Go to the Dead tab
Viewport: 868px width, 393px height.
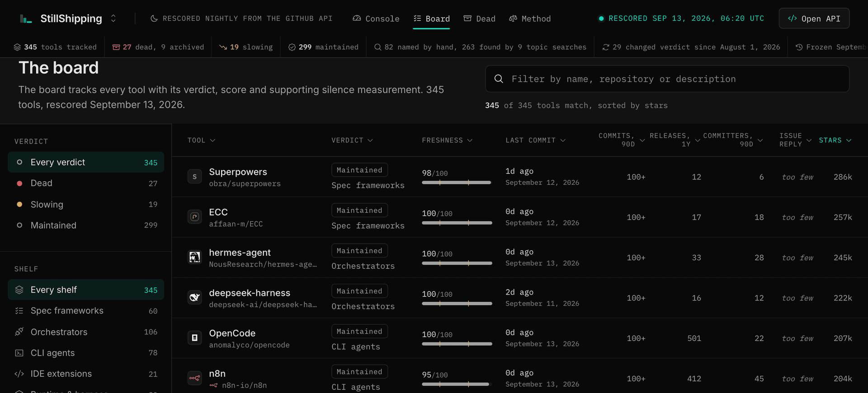(x=479, y=19)
